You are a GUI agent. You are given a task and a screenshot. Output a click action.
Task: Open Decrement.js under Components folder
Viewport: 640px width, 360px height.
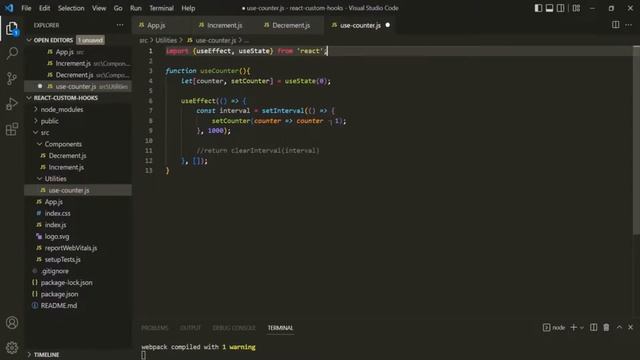[x=78, y=156]
